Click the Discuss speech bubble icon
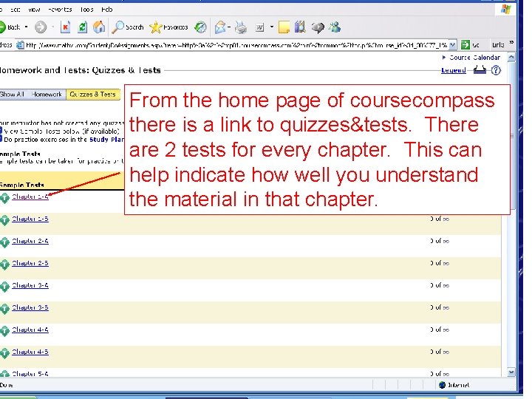532x399 pixels. [x=318, y=27]
